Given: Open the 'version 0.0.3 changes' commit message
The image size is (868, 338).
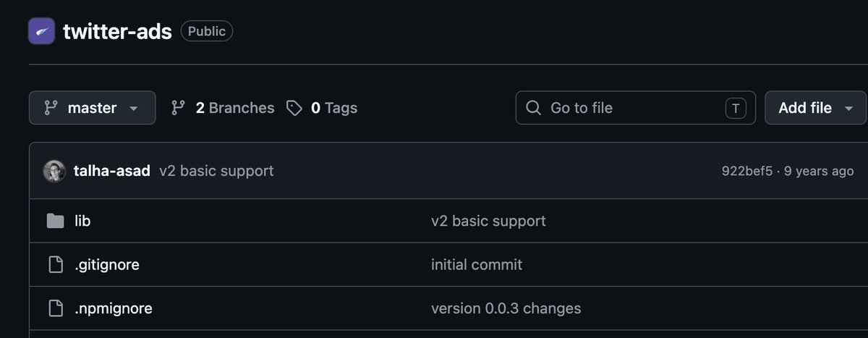Looking at the screenshot, I should click(506, 308).
